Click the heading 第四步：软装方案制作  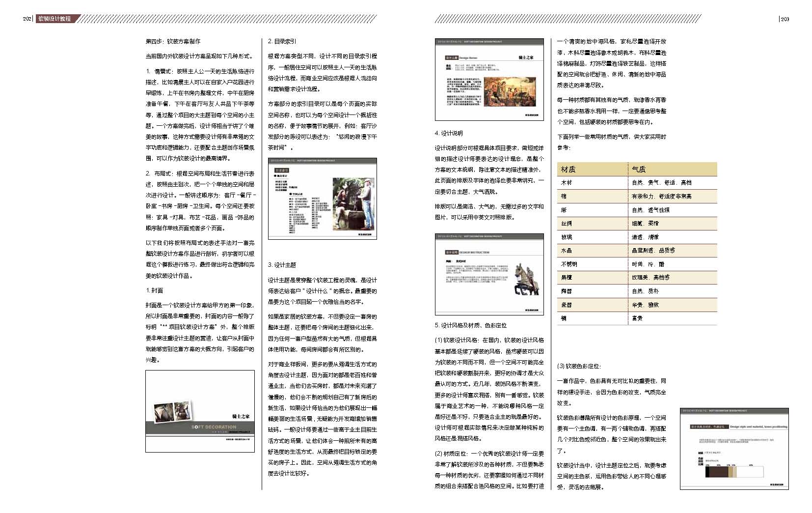click(173, 41)
